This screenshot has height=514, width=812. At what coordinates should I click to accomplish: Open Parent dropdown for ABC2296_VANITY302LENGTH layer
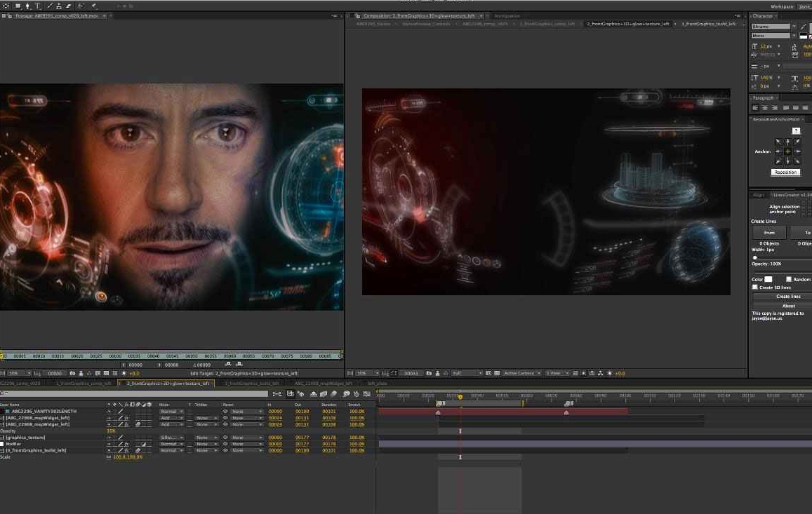coord(247,412)
